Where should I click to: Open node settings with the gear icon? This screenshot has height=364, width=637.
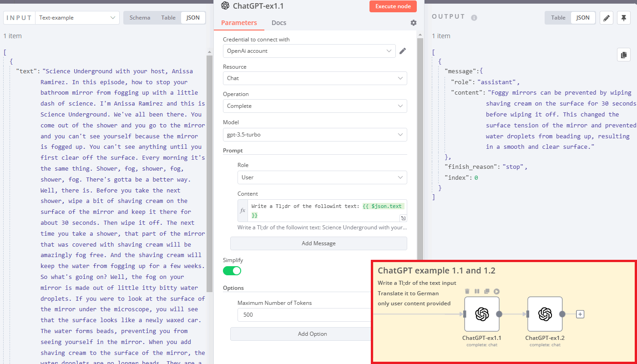coord(413,22)
